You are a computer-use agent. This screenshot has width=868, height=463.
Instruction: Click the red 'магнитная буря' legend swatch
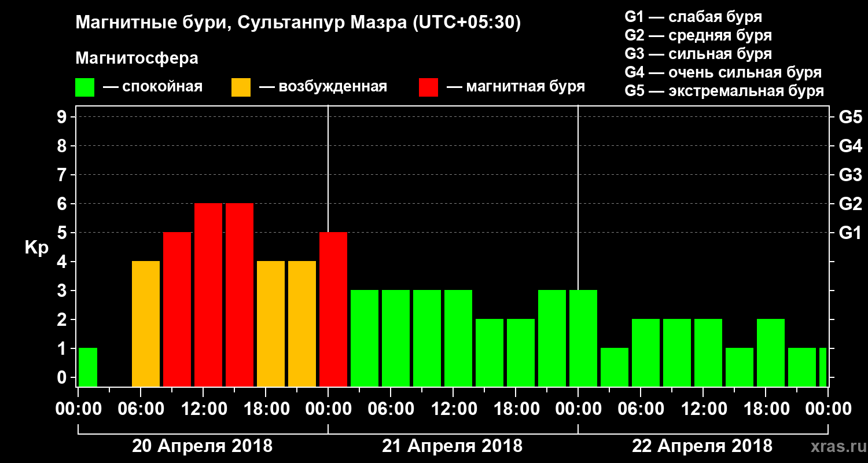click(x=428, y=87)
